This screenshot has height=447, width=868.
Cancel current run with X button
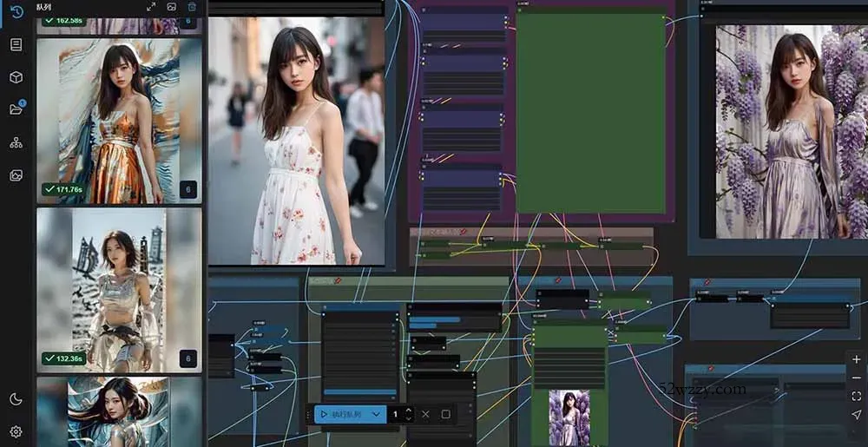(x=425, y=415)
